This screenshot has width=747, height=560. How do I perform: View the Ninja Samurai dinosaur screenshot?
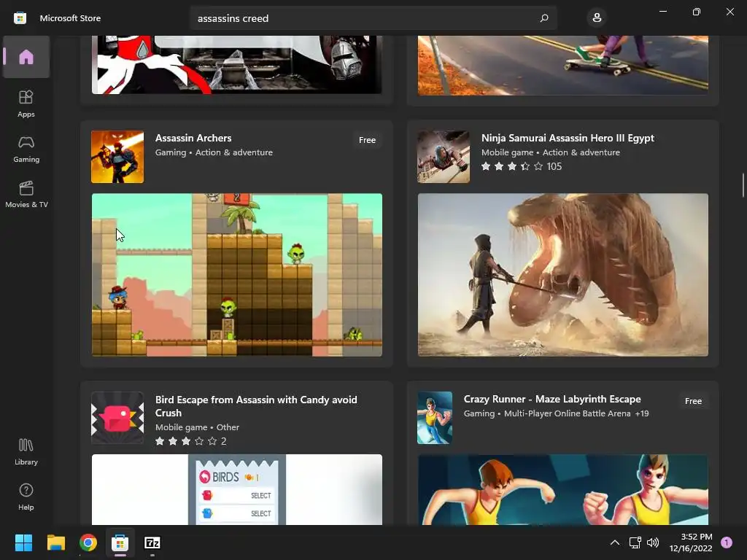562,275
